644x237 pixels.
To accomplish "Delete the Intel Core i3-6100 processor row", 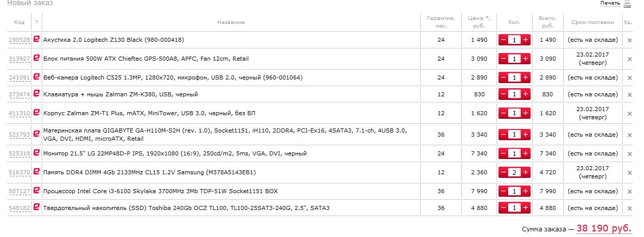I will point(629,192).
